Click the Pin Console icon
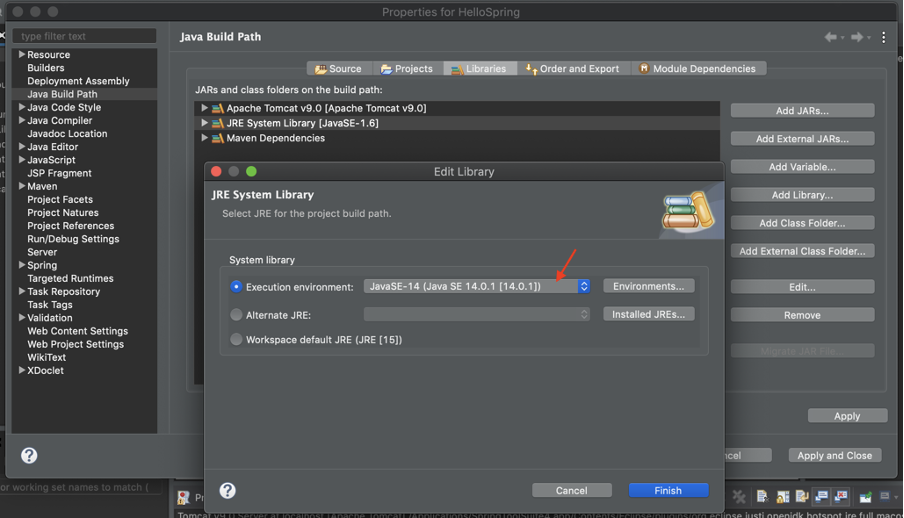This screenshot has height=518, width=904. tap(865, 497)
